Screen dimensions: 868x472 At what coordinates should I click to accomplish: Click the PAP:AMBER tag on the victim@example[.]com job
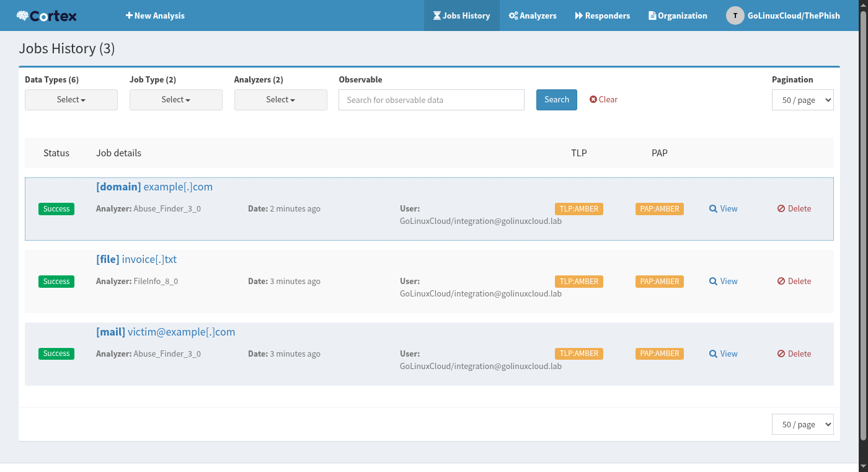[x=660, y=354]
